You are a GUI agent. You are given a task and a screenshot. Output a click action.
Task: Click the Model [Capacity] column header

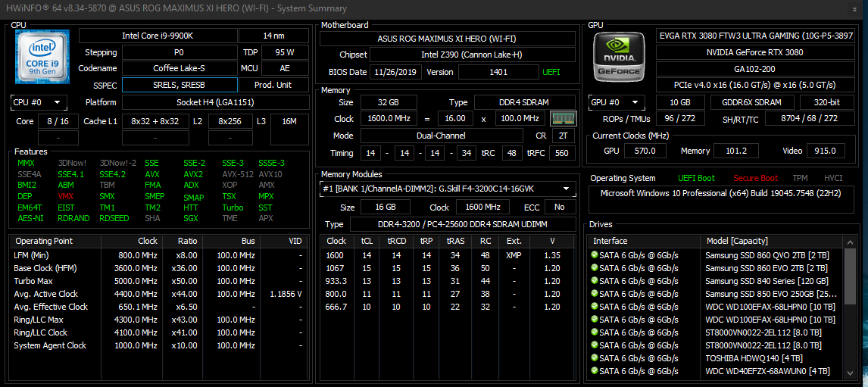pyautogui.click(x=772, y=242)
